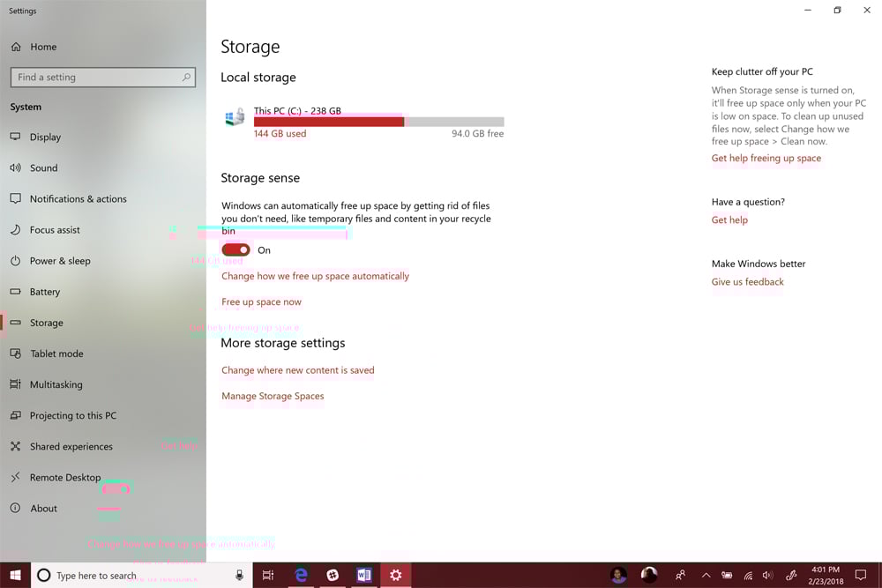Click the Projecting to this PC icon
Image resolution: width=882 pixels, height=588 pixels.
pyautogui.click(x=16, y=415)
